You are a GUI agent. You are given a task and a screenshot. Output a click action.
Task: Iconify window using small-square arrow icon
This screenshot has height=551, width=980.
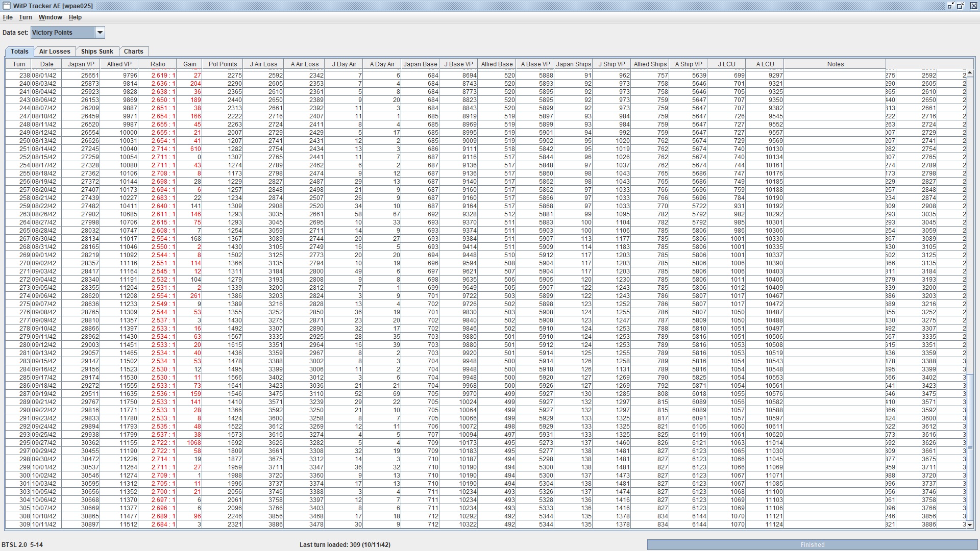(x=950, y=6)
